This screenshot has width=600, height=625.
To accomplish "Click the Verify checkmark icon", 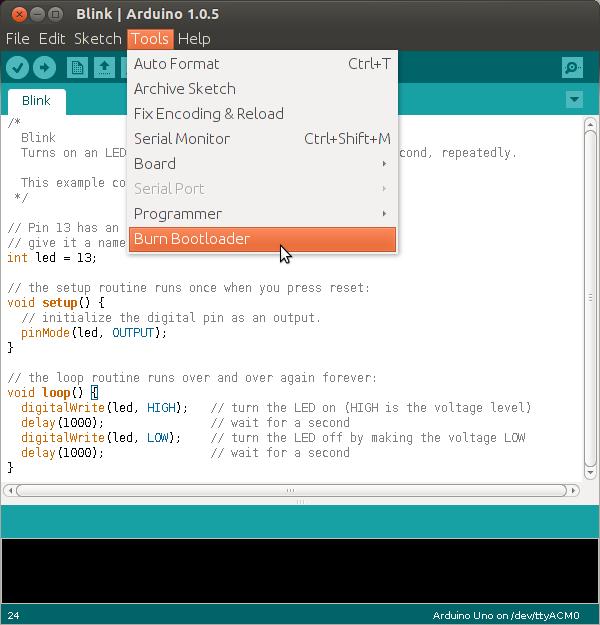I will coord(17,67).
